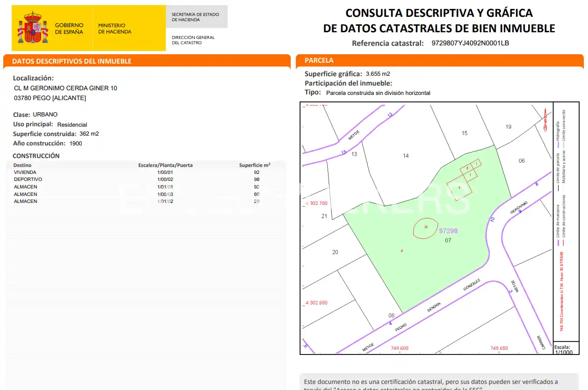Select graphic surface value '3.655 m2'
588x390 pixels.
(378, 74)
